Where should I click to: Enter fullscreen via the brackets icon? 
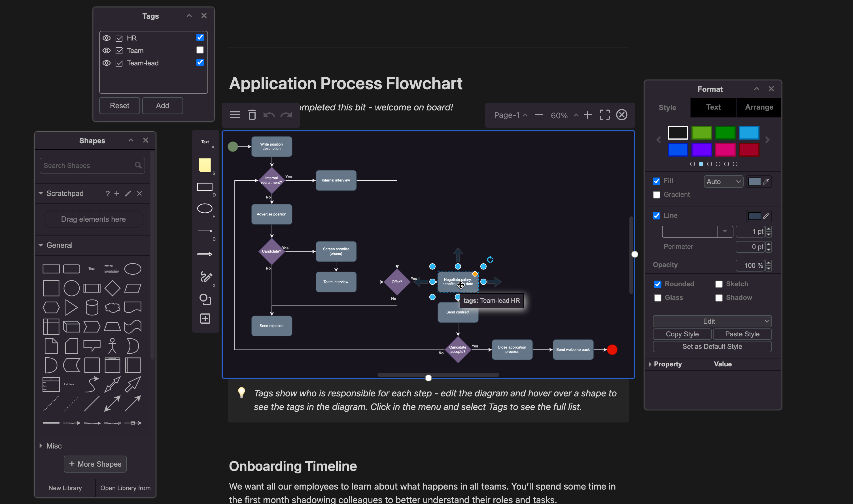click(x=604, y=115)
